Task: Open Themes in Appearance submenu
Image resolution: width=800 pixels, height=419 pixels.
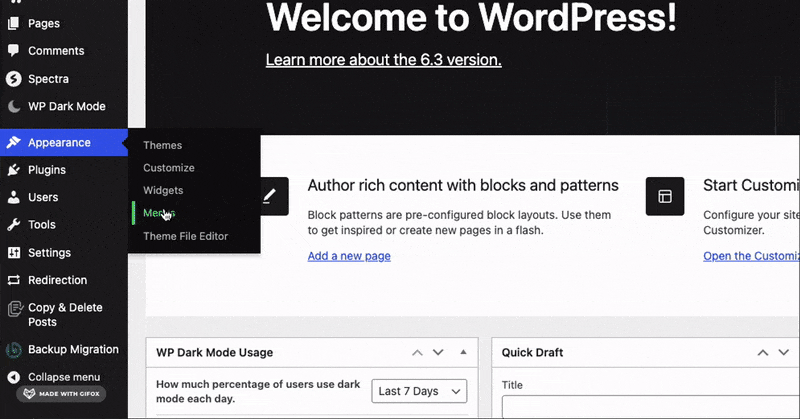Action: coord(162,145)
